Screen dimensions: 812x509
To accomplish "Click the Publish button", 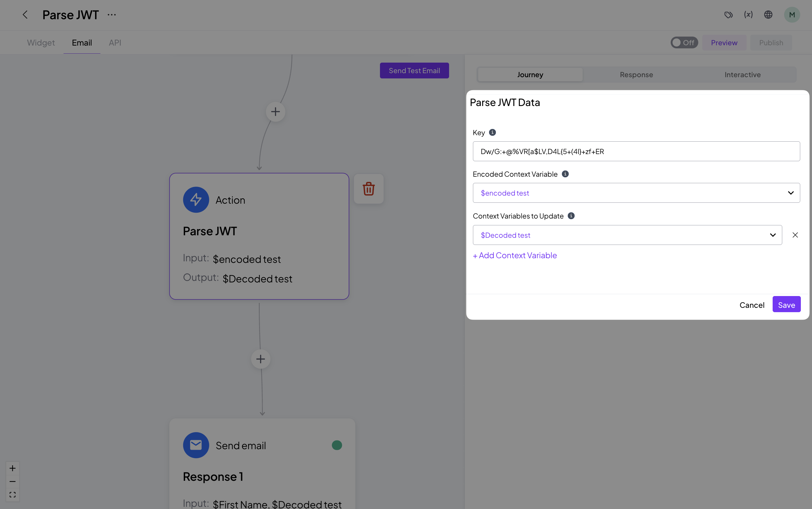I will point(771,43).
